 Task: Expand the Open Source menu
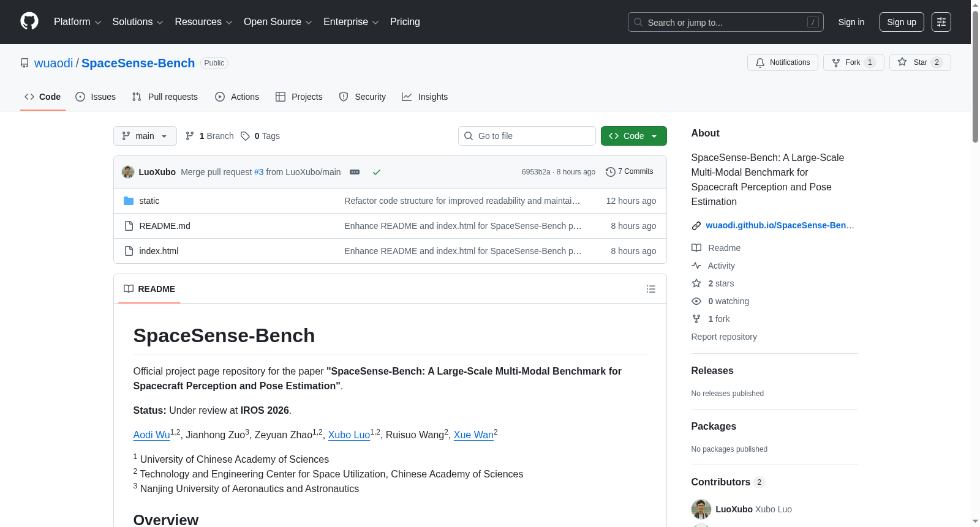pyautogui.click(x=278, y=22)
